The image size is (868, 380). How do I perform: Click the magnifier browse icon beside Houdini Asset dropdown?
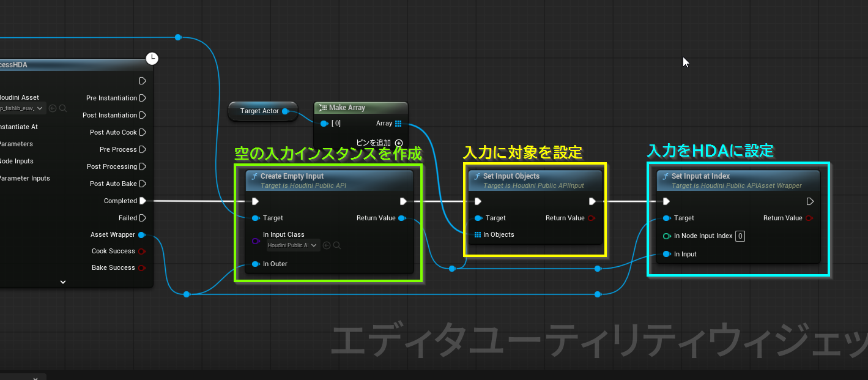point(63,108)
